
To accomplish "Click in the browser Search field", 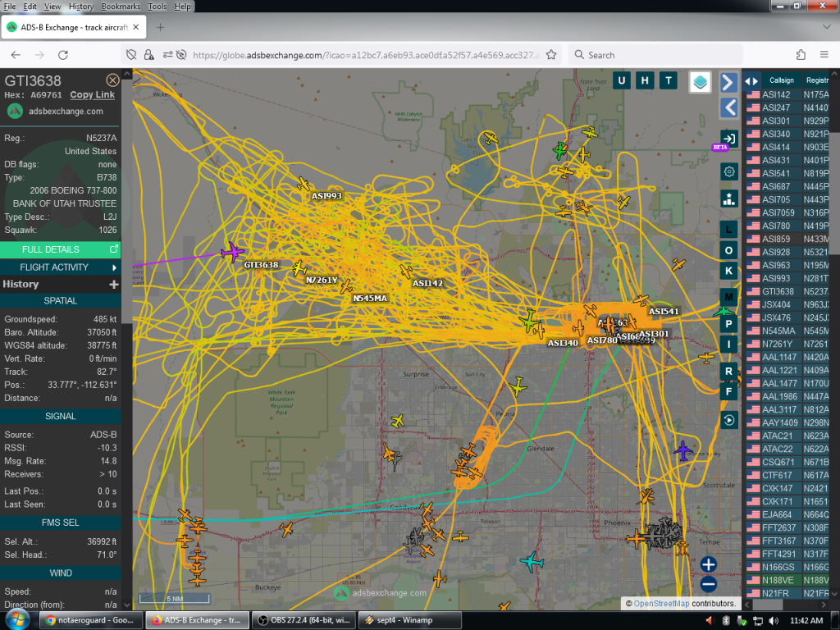I will (655, 55).
